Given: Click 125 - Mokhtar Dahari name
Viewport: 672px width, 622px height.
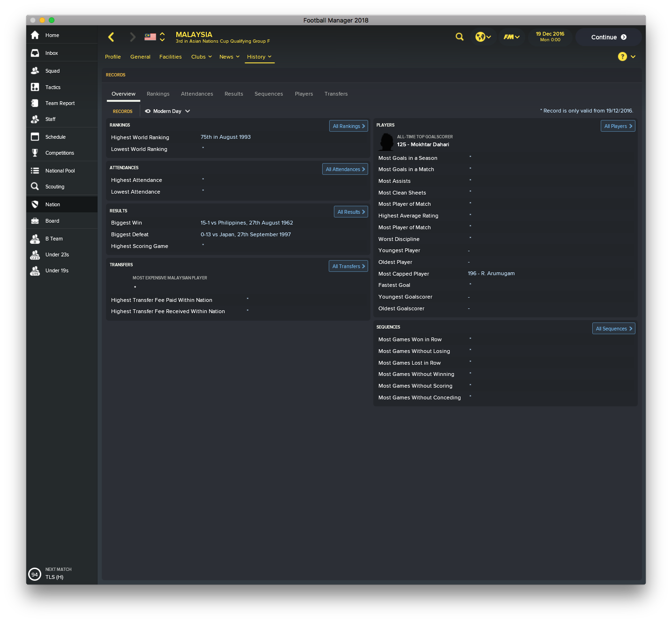Looking at the screenshot, I should click(423, 144).
